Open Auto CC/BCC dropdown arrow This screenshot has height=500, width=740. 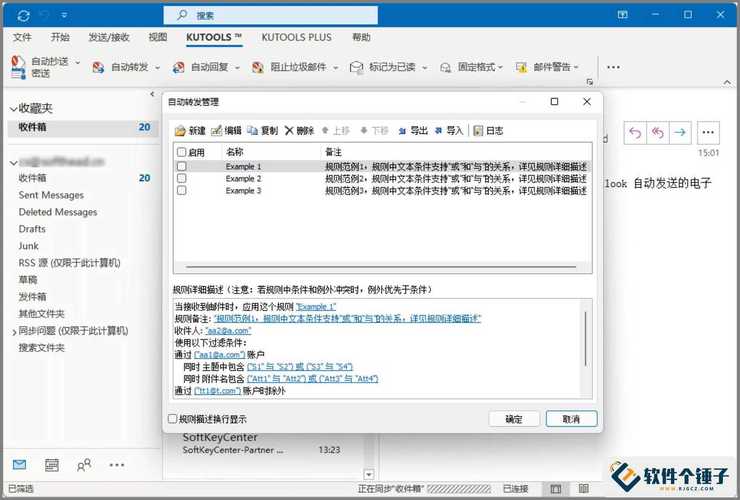point(77,62)
